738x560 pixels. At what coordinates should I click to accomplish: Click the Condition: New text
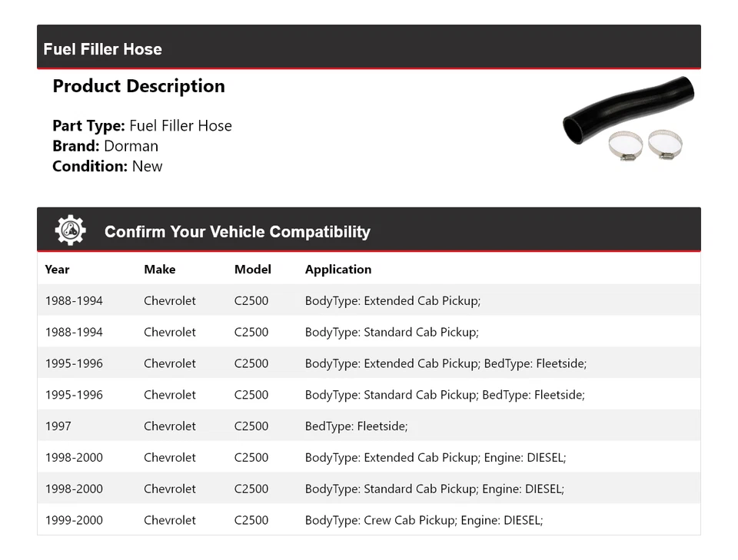click(107, 166)
